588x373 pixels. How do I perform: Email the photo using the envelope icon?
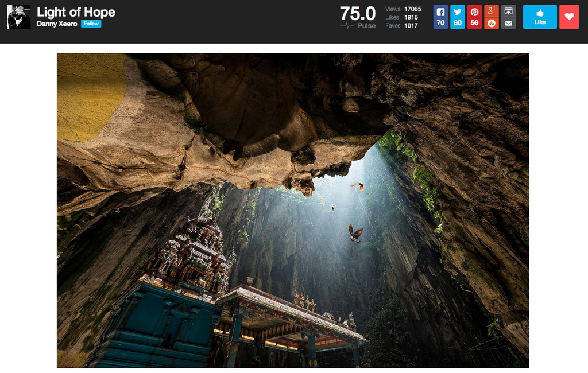click(509, 24)
